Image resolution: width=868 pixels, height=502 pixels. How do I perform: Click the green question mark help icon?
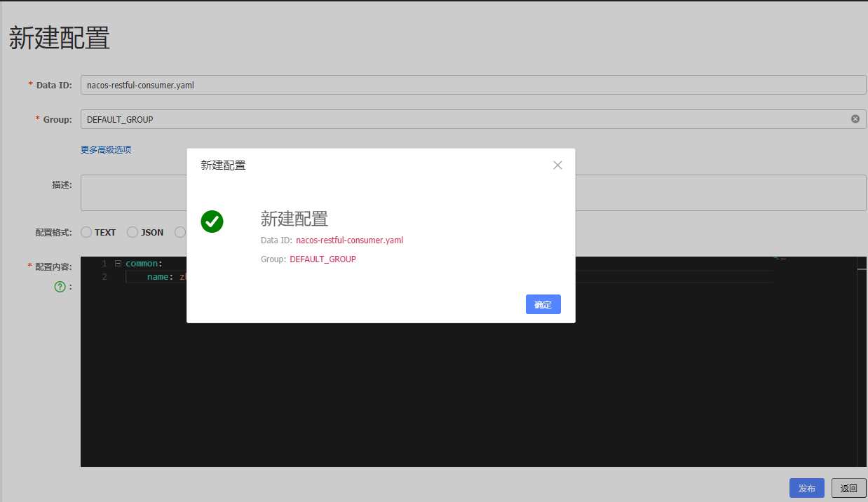(x=59, y=286)
